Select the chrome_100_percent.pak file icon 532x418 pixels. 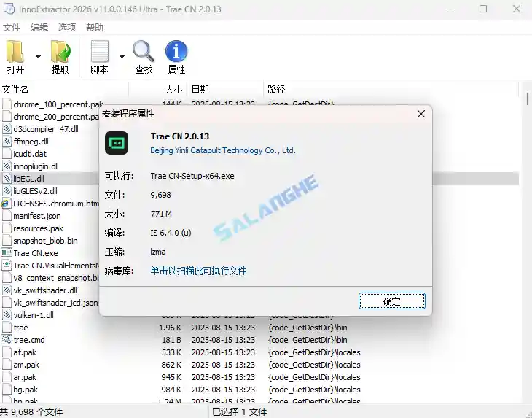coord(7,104)
